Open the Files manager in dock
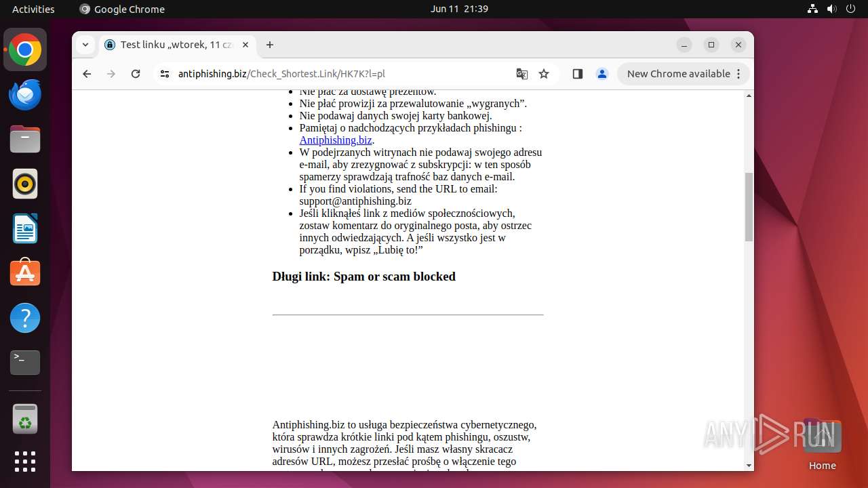Screen dimensions: 868x488 25,140
